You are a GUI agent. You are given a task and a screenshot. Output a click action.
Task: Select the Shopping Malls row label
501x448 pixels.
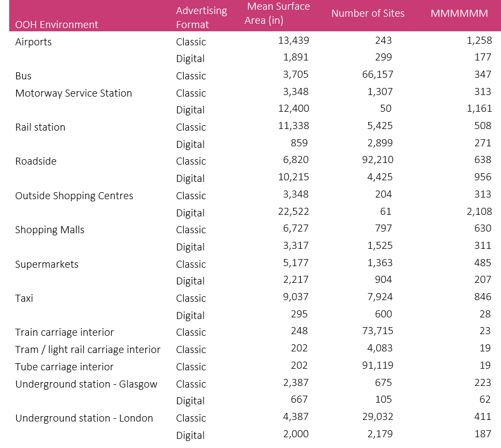tap(50, 230)
